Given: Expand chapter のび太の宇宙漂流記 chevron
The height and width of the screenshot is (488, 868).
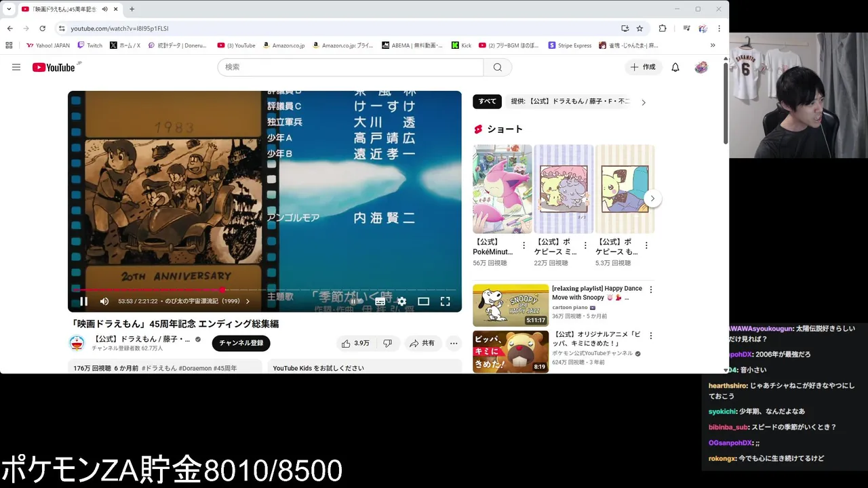Looking at the screenshot, I should coord(248,302).
